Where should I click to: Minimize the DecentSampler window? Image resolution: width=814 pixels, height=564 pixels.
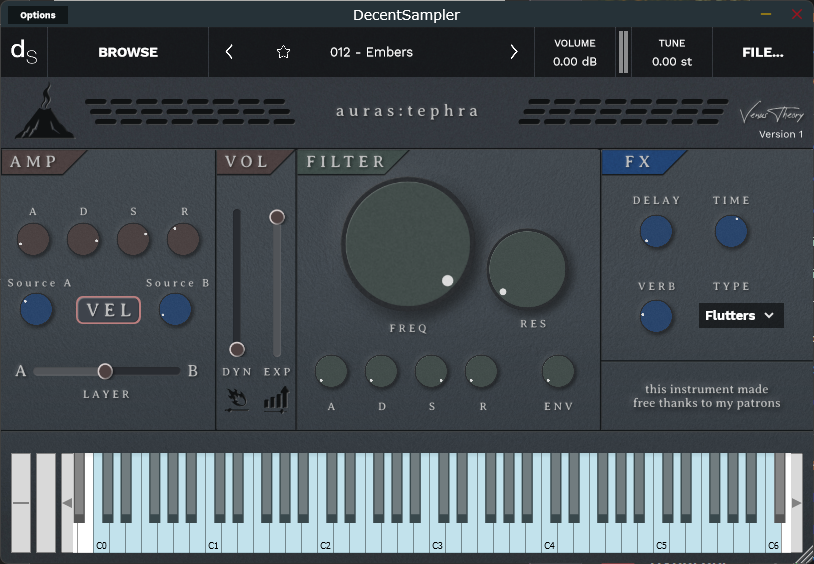(766, 15)
